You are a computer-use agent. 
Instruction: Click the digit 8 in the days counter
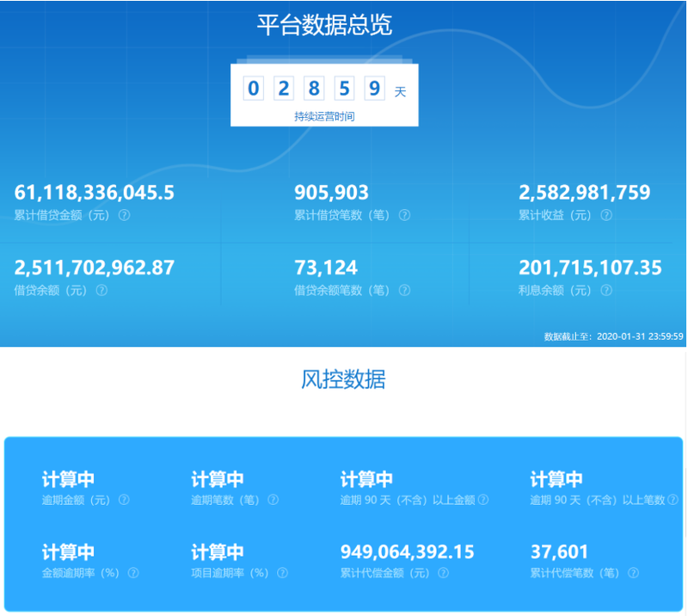(314, 89)
